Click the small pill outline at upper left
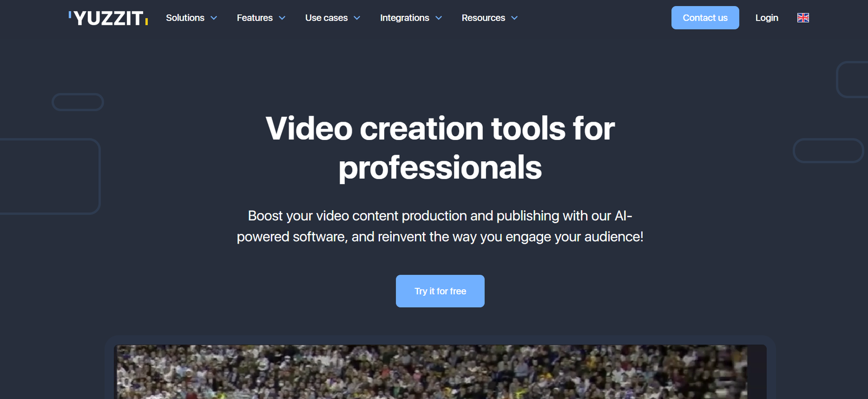The height and width of the screenshot is (399, 868). [78, 102]
